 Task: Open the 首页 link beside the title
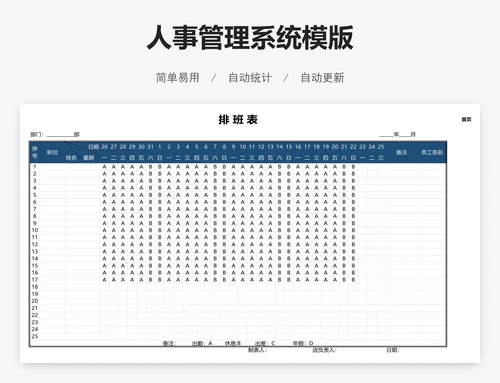point(466,119)
